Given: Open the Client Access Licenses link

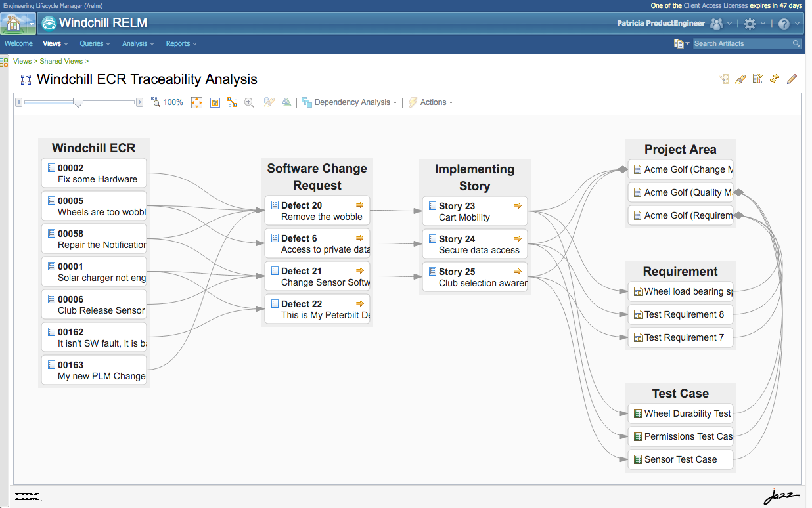Looking at the screenshot, I should (x=715, y=5).
